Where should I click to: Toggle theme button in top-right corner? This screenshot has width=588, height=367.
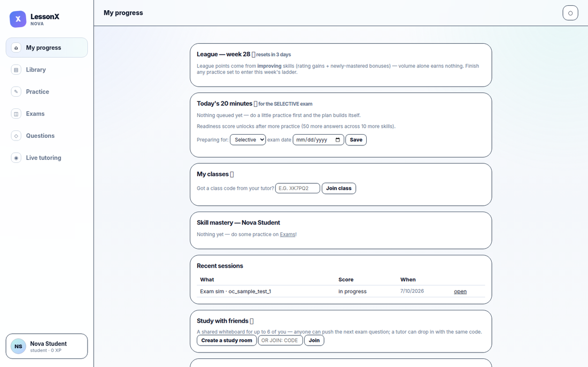(x=570, y=13)
